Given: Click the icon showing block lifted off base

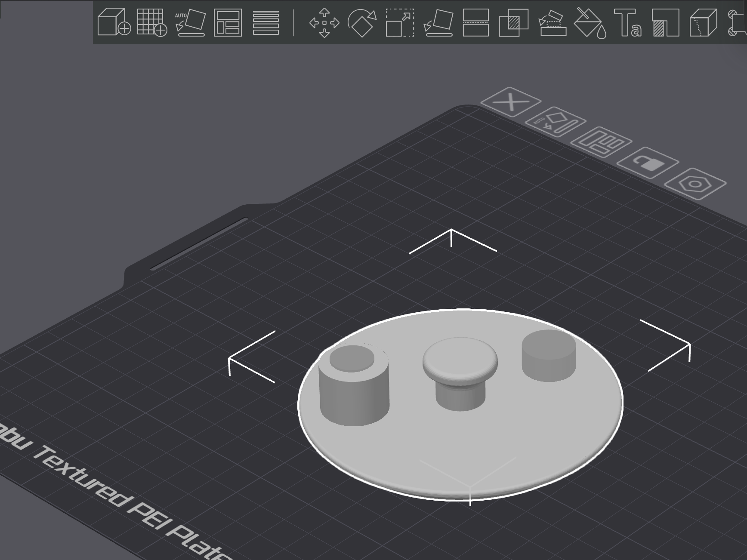Looking at the screenshot, I should (552, 23).
